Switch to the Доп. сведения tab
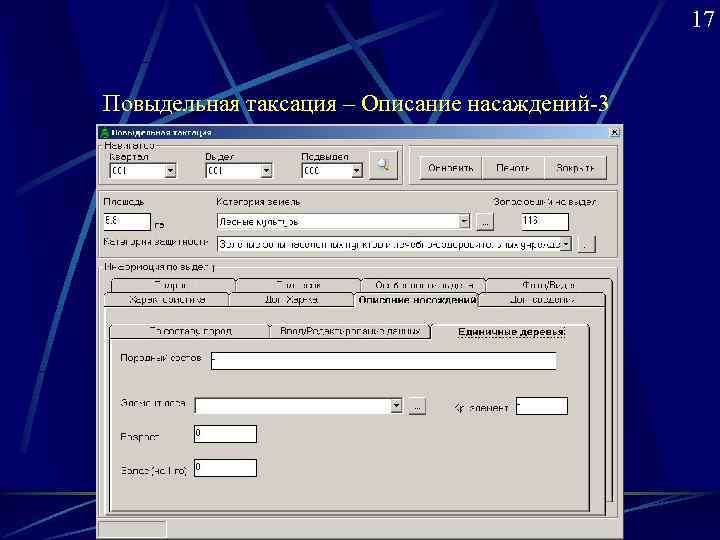 [542, 300]
